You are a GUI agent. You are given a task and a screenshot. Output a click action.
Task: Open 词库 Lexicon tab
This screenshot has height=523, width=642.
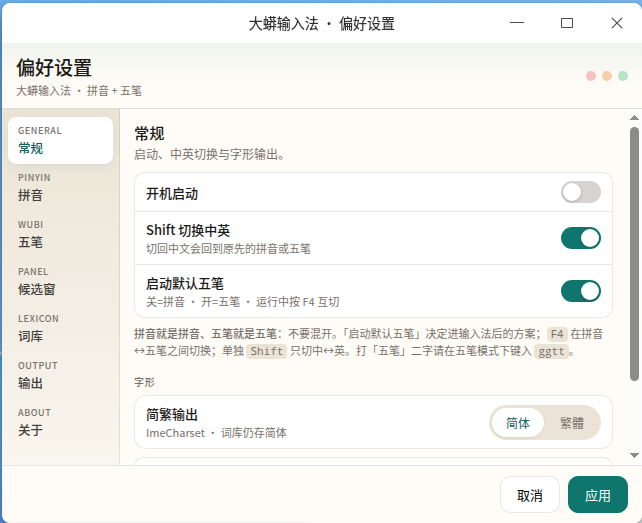click(61, 328)
